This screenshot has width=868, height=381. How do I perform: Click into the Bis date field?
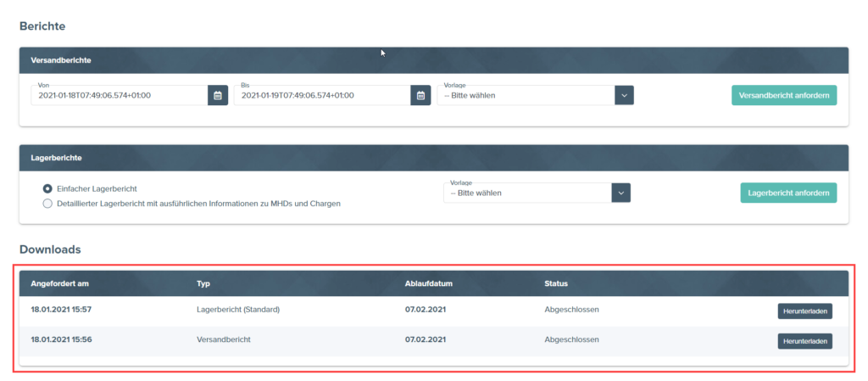[x=322, y=96]
